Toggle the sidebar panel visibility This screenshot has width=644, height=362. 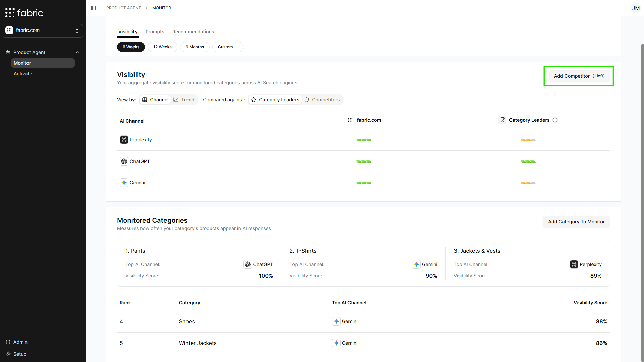tap(93, 8)
